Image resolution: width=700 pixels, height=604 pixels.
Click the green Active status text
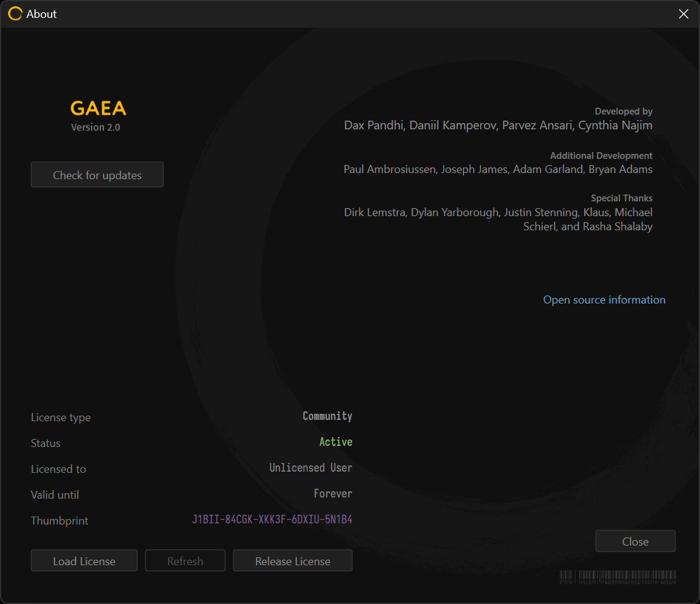pos(336,442)
